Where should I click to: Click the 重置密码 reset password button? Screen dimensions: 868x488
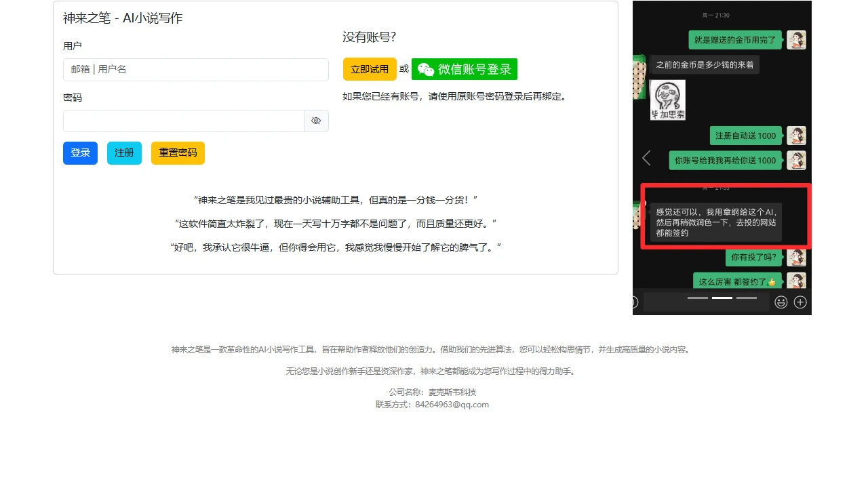pos(178,153)
